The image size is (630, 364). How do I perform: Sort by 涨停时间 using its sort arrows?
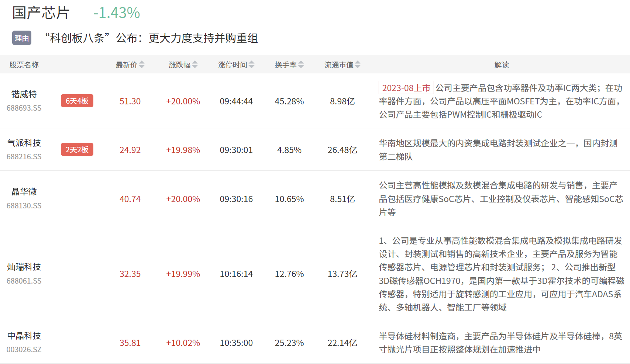tap(252, 65)
